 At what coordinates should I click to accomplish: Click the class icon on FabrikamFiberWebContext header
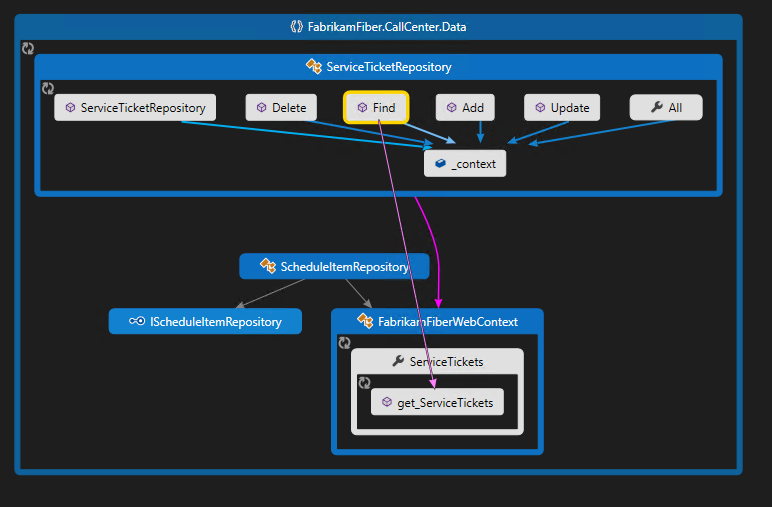click(x=365, y=321)
